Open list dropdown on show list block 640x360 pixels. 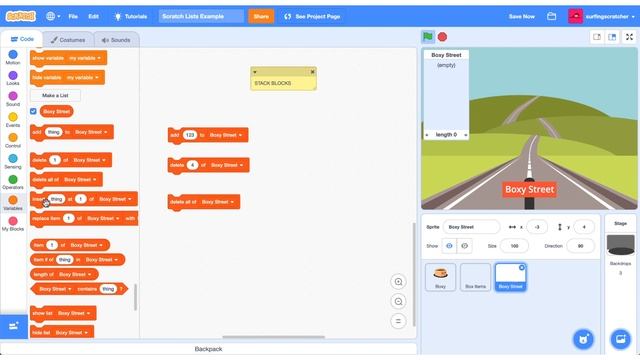(x=88, y=313)
